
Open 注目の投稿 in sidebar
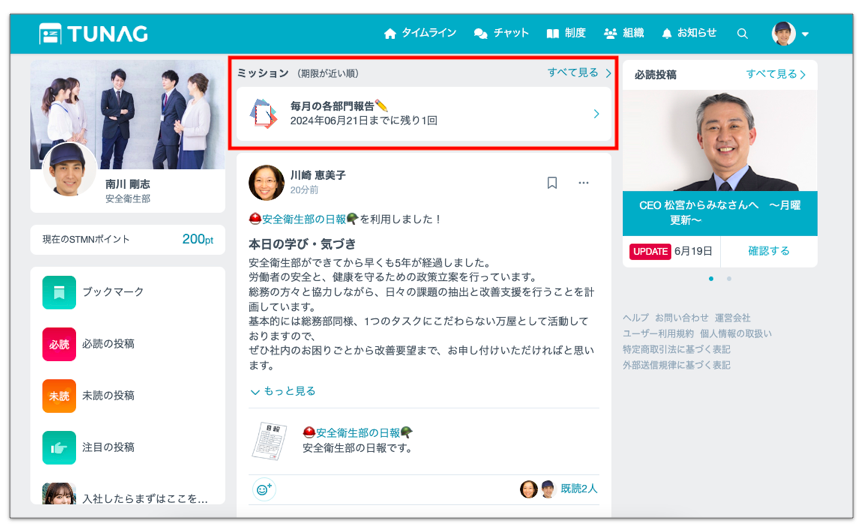click(x=108, y=447)
